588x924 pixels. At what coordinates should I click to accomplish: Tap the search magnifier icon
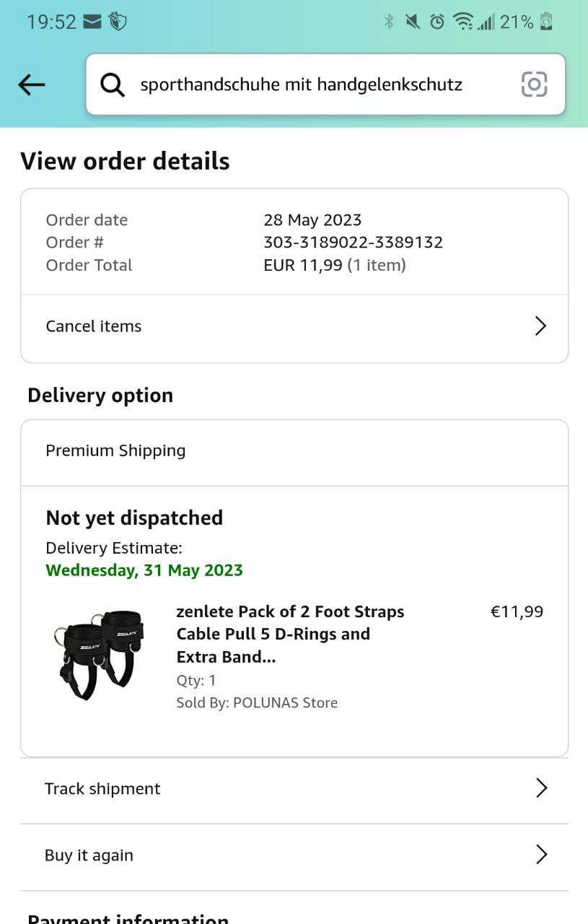pyautogui.click(x=113, y=85)
